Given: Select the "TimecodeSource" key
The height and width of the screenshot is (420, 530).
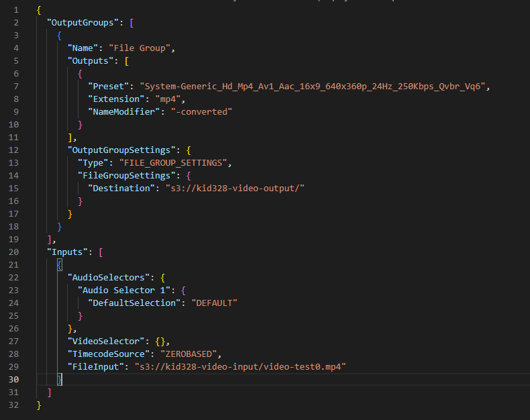Looking at the screenshot, I should (x=109, y=354).
